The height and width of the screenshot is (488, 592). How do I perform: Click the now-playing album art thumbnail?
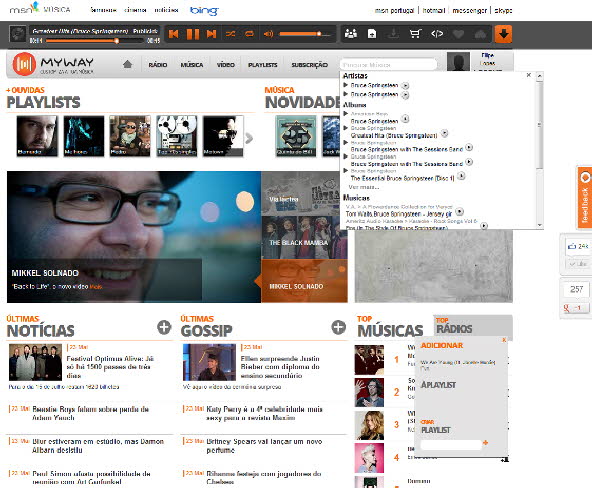click(x=17, y=34)
